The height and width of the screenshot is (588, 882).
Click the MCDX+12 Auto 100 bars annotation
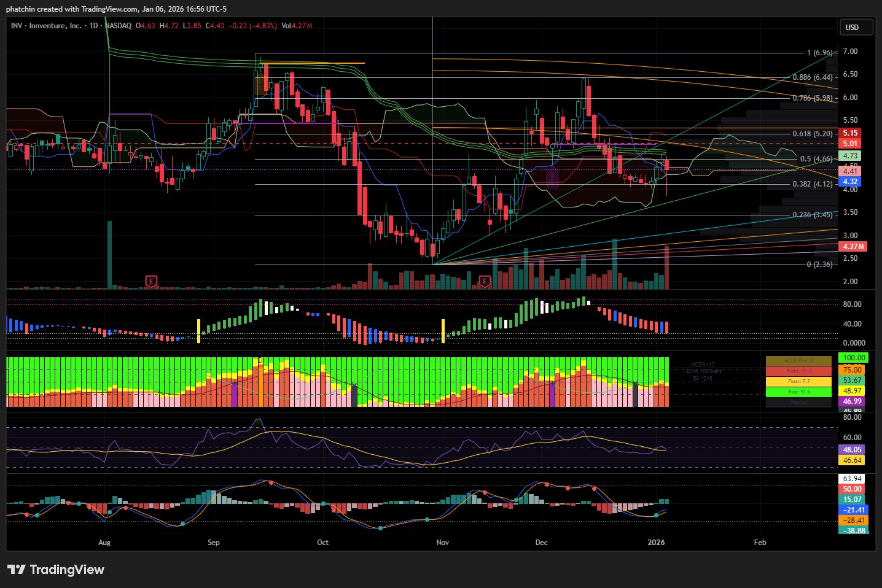704,371
